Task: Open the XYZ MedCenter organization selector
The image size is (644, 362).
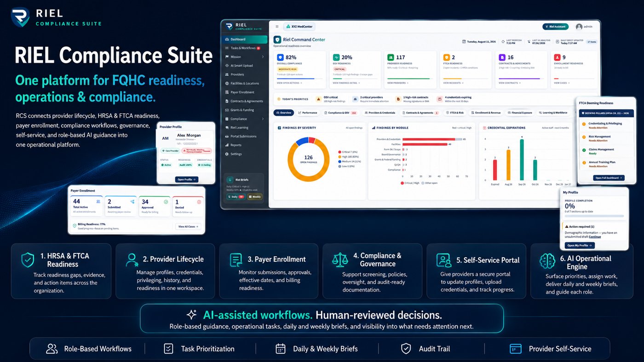Action: (x=299, y=27)
